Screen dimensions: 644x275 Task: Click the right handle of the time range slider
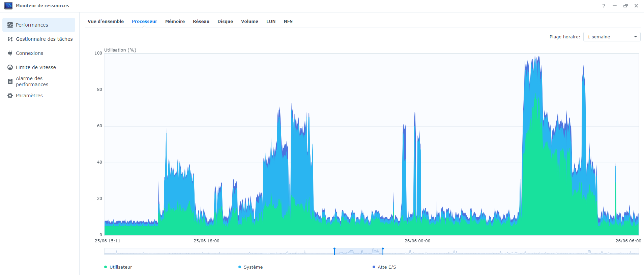(x=383, y=251)
